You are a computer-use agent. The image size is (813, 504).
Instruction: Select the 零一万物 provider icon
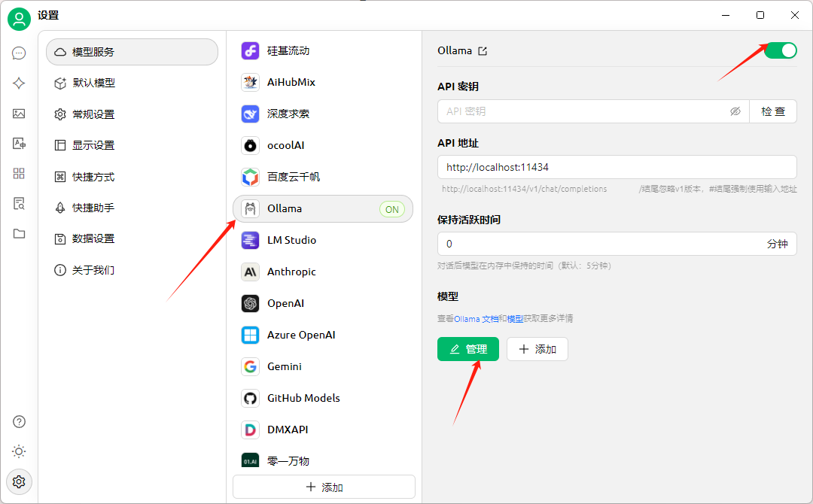pos(251,460)
